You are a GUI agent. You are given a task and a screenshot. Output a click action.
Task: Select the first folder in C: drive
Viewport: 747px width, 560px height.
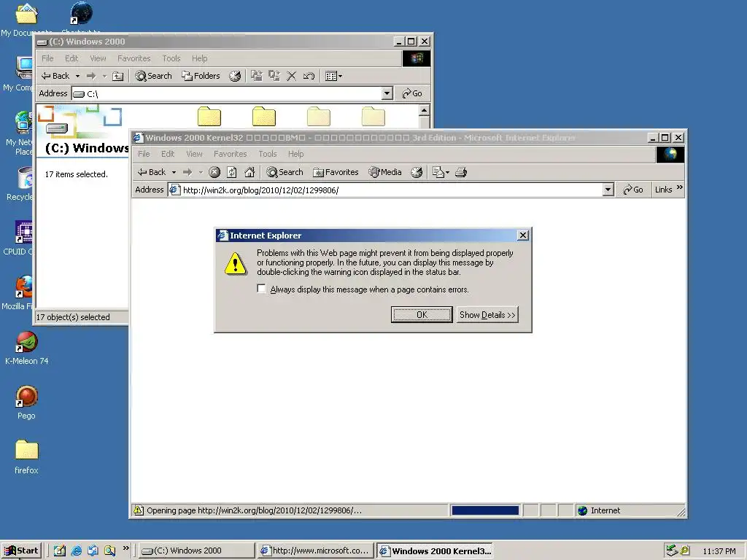(209, 117)
